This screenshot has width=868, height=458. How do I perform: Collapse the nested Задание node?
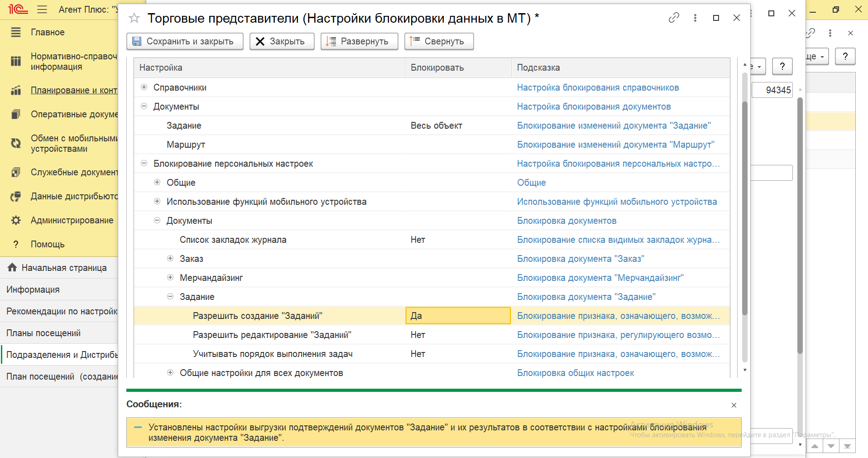coord(170,296)
